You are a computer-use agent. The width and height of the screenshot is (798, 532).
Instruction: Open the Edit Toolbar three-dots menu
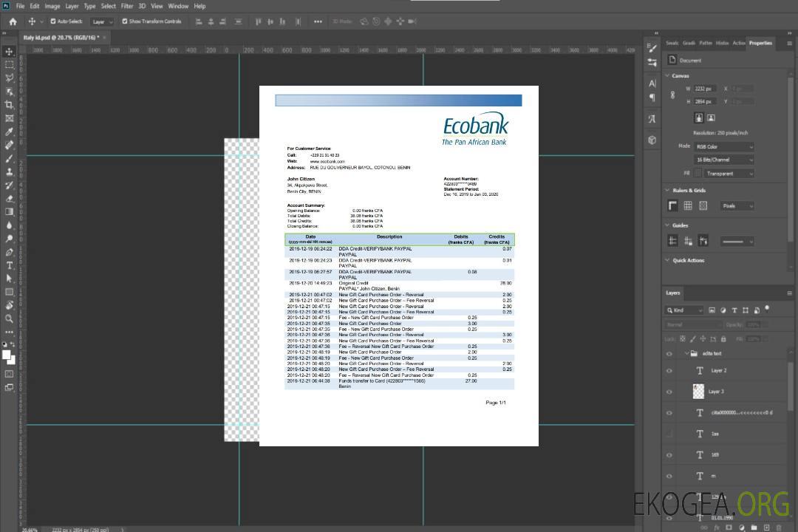pyautogui.click(x=9, y=332)
